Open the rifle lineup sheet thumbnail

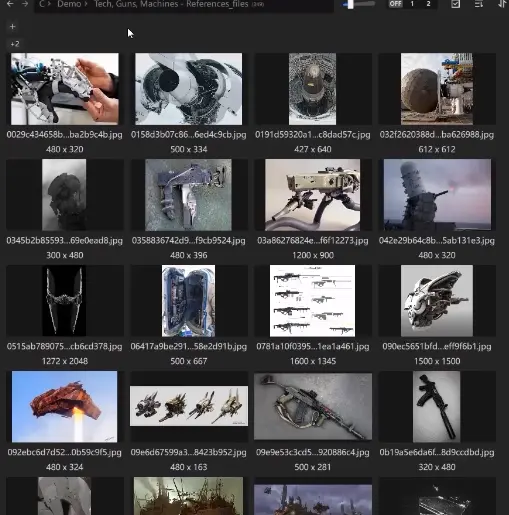tap(312, 301)
